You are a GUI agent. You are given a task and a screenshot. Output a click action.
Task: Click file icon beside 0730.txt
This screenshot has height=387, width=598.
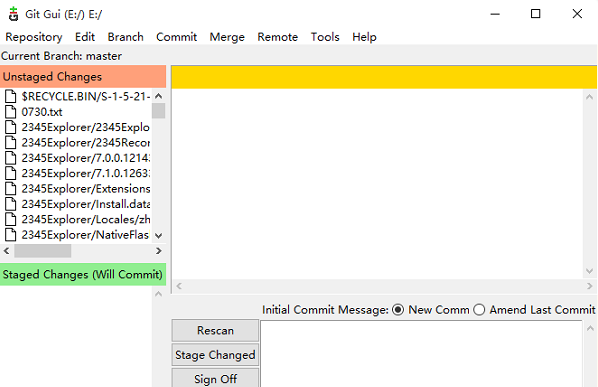click(11, 112)
